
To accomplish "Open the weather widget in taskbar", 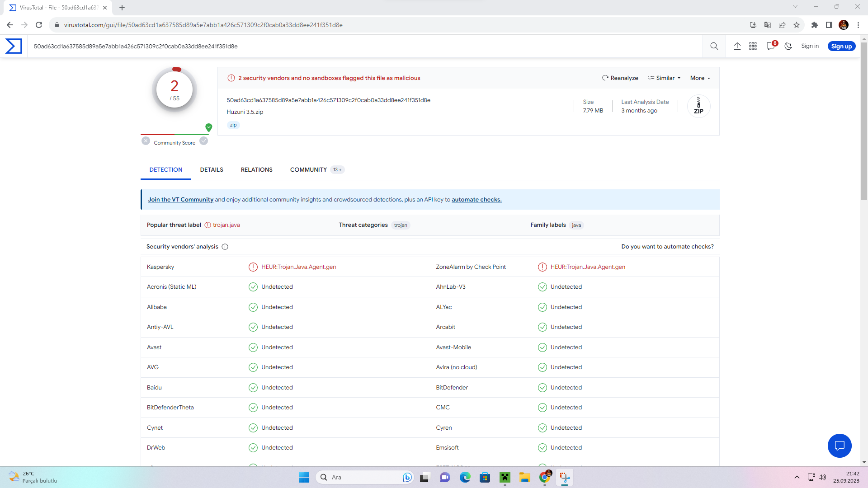I will coord(33,477).
